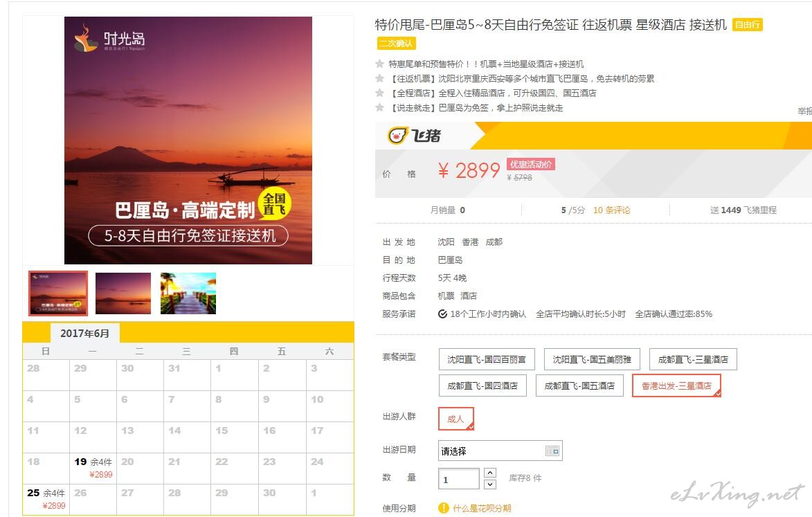
Task: Click the 二次确认 badge
Action: pyautogui.click(x=396, y=44)
